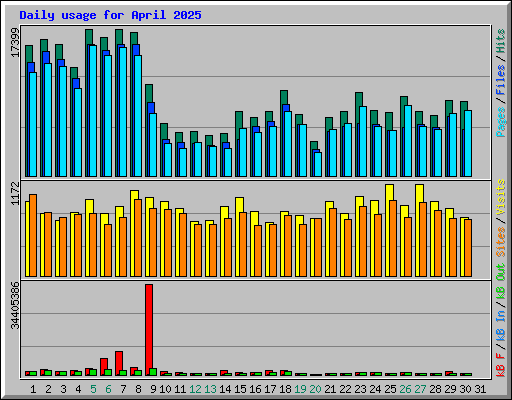Click the x-axis day label 3
Screen dimensions: 512x400
(x=63, y=389)
